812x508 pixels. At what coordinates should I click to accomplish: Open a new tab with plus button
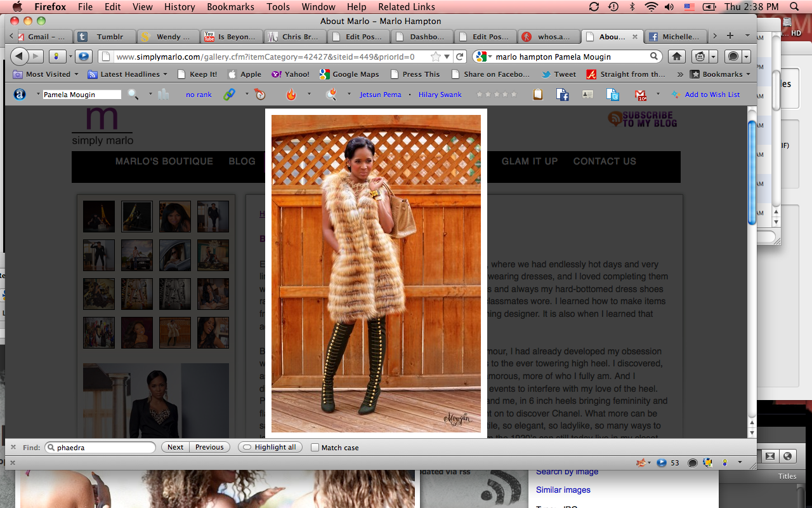pos(730,36)
